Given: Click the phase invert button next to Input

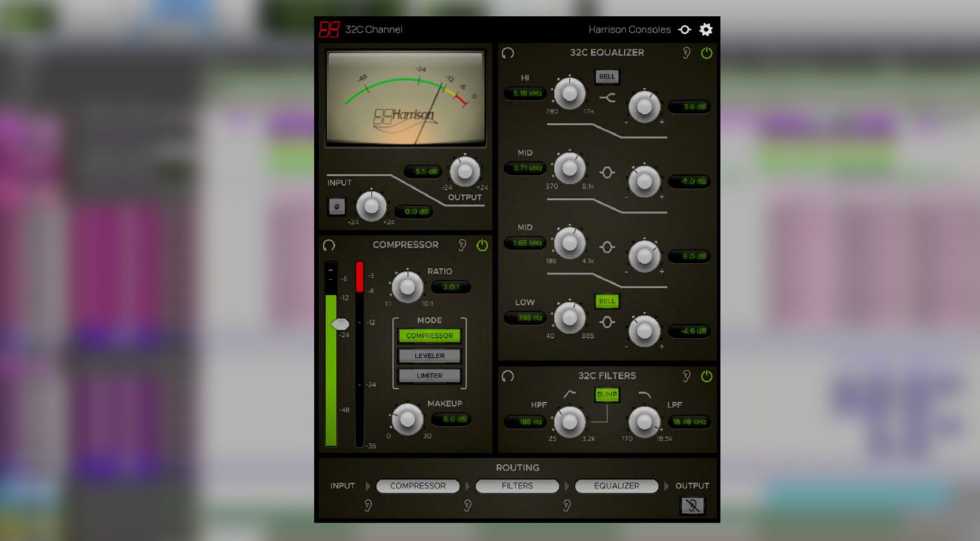Looking at the screenshot, I should point(337,207).
